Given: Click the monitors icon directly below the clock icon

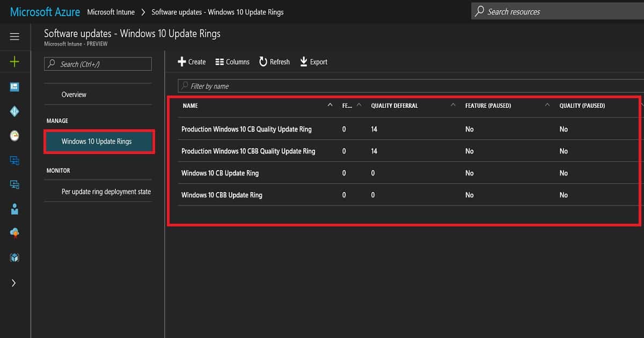Looking at the screenshot, I should tap(14, 160).
